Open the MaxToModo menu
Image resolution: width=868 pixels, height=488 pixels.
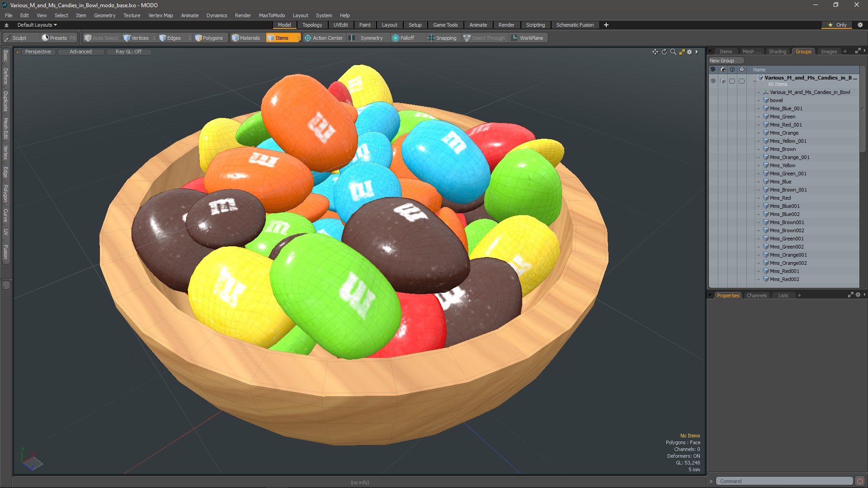272,15
